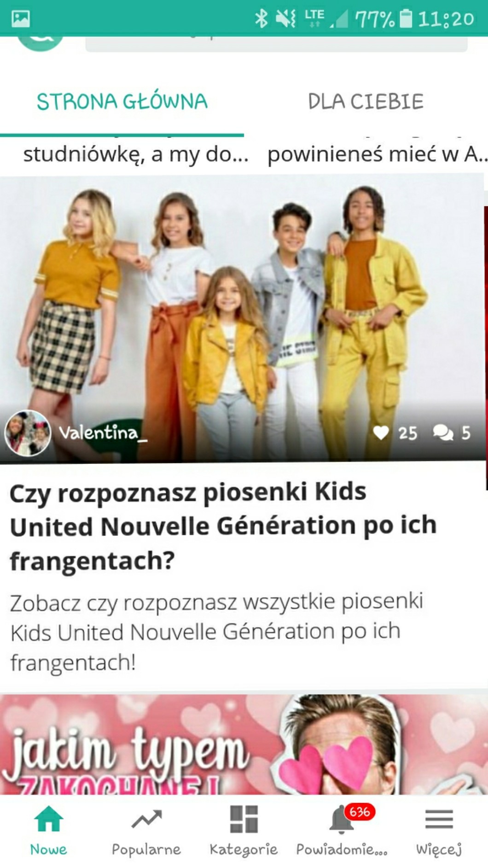Open the Kids United group photo
This screenshot has height=868, width=488.
(x=243, y=318)
